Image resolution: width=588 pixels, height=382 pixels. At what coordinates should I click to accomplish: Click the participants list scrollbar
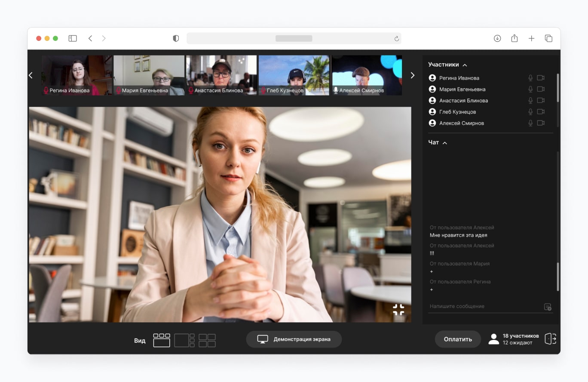pyautogui.click(x=558, y=88)
